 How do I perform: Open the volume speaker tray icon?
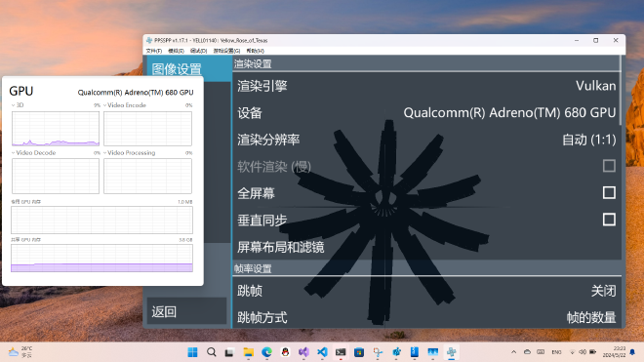coord(583,352)
